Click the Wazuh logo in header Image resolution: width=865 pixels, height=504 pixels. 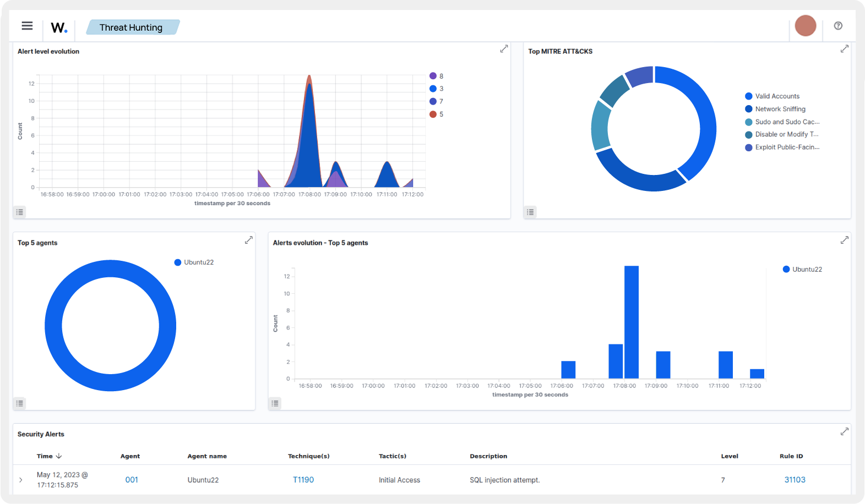[x=59, y=28]
